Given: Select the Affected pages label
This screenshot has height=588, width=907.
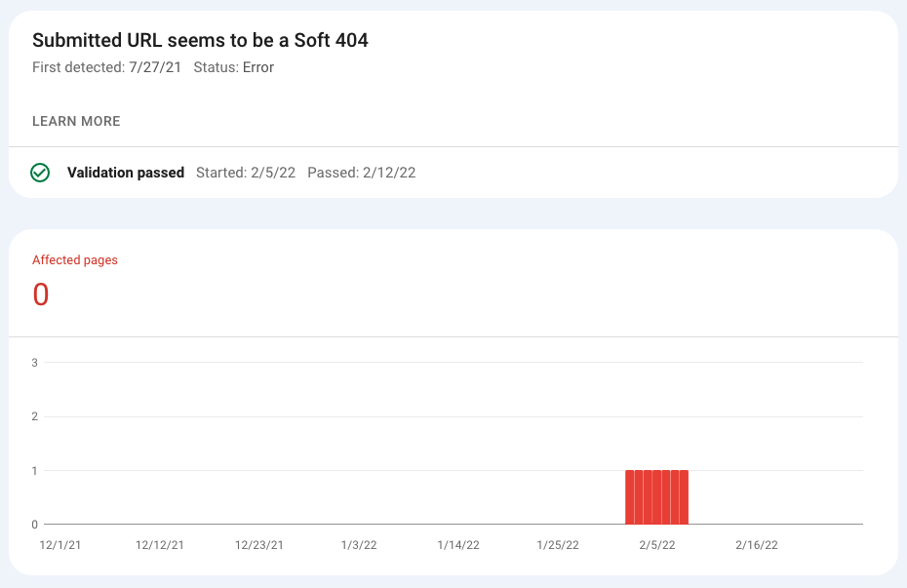Looking at the screenshot, I should tap(75, 260).
